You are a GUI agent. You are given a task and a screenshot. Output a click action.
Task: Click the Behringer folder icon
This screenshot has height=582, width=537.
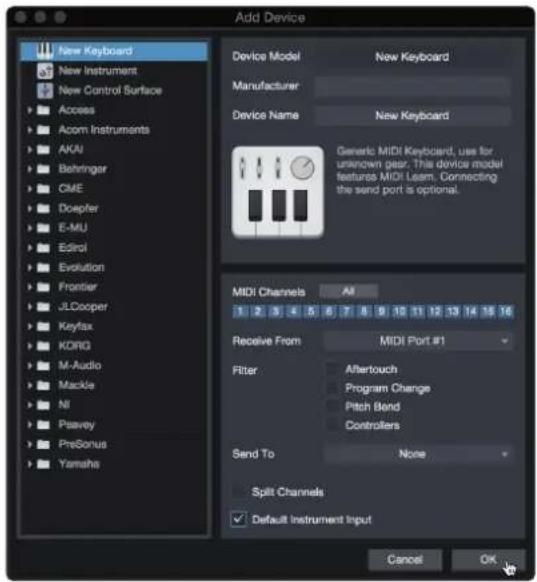coord(43,169)
